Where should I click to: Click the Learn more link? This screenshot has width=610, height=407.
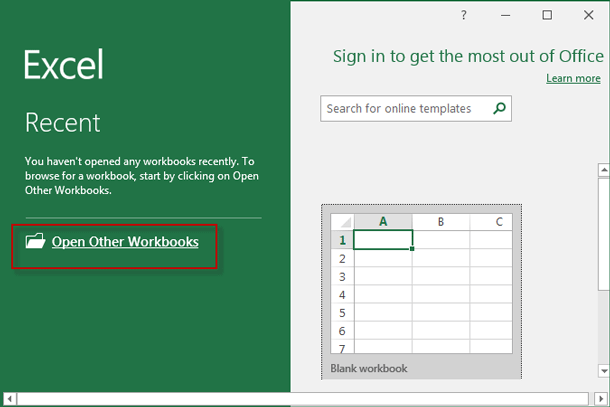point(573,78)
